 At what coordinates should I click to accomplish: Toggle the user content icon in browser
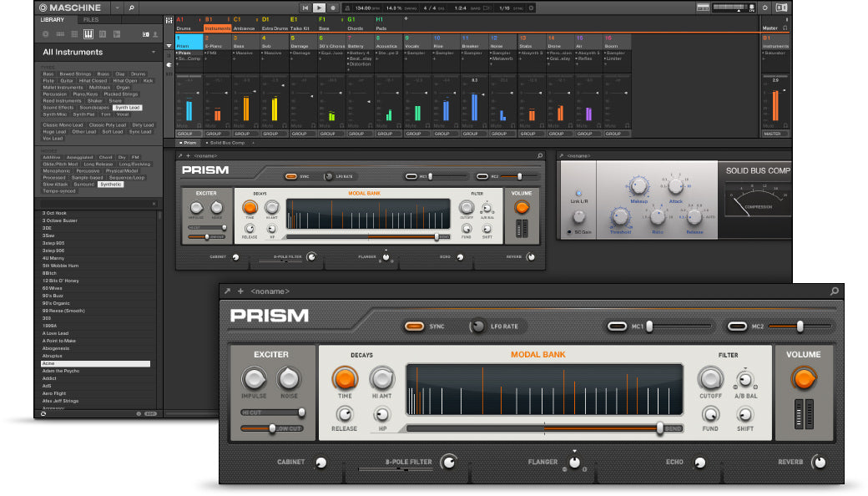(x=155, y=34)
